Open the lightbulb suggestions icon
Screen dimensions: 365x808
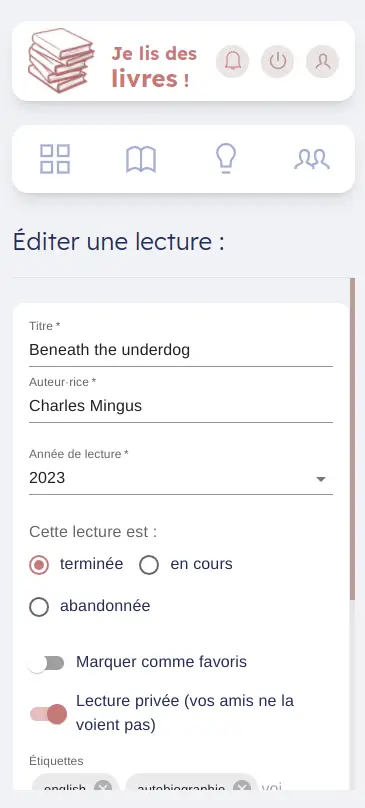point(226,159)
